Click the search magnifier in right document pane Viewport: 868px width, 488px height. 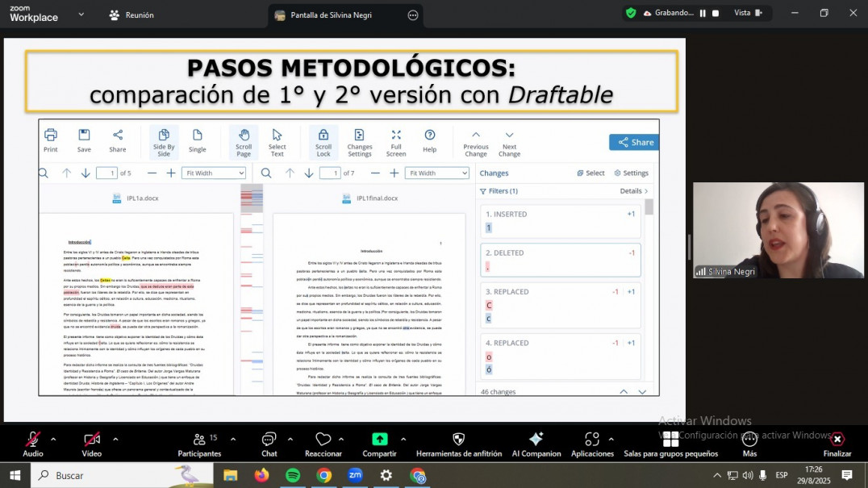[266, 173]
